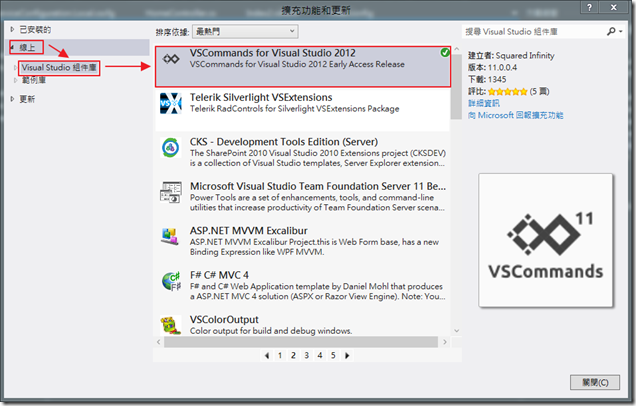Viewport: 636px width, 406px height.
Task: Click the VSColorOutput icon
Action: click(171, 325)
